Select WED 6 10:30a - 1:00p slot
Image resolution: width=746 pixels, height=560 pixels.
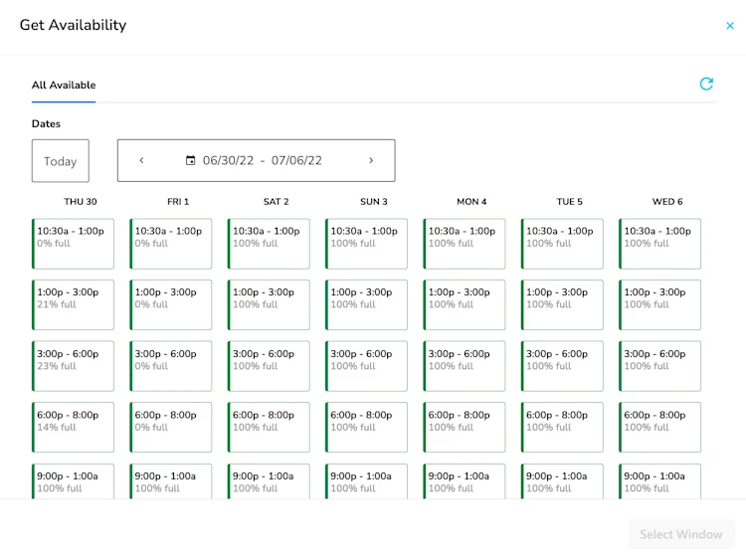pyautogui.click(x=659, y=244)
